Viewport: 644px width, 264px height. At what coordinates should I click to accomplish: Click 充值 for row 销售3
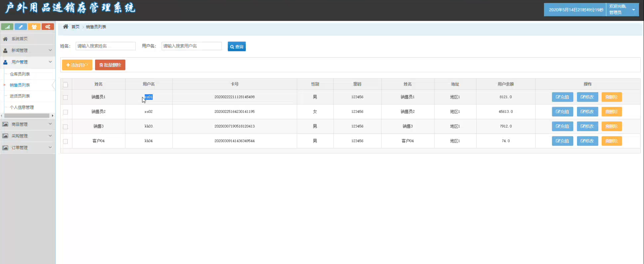pos(562,126)
